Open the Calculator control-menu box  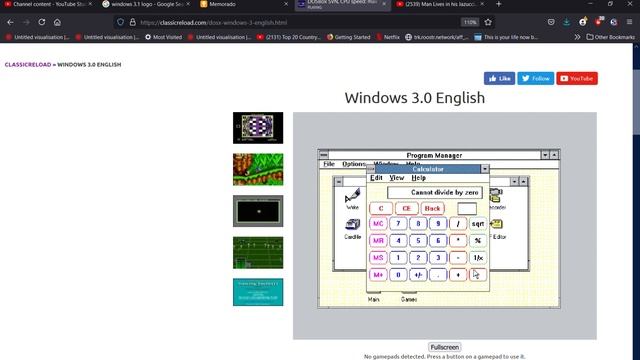(x=371, y=169)
